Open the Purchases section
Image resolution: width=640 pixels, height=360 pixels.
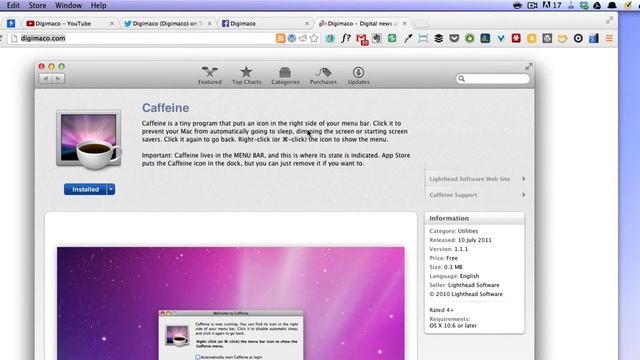click(323, 76)
